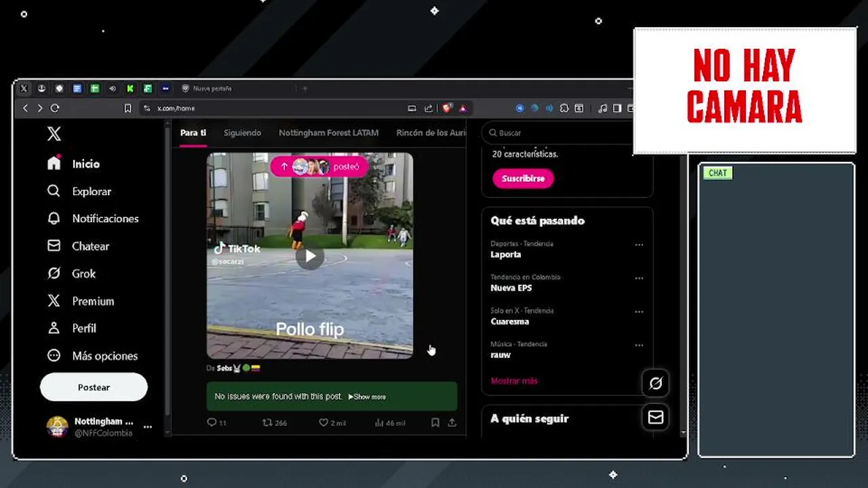Click the CHAT label in overlay
868x488 pixels.
pos(717,173)
